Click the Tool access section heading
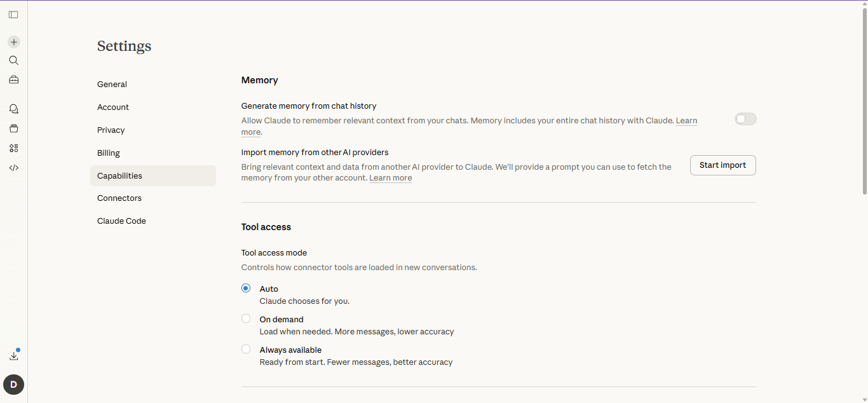This screenshot has height=403, width=868. coord(266,227)
